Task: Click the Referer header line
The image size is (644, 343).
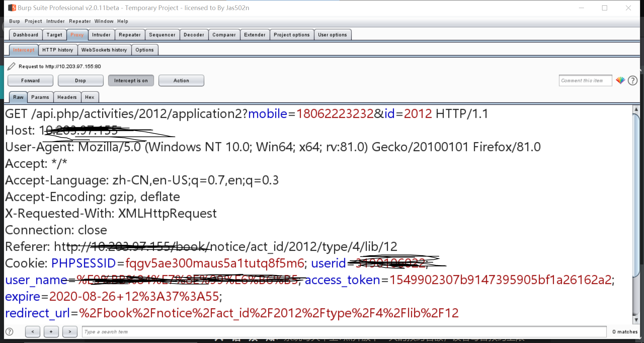Action: [x=201, y=247]
